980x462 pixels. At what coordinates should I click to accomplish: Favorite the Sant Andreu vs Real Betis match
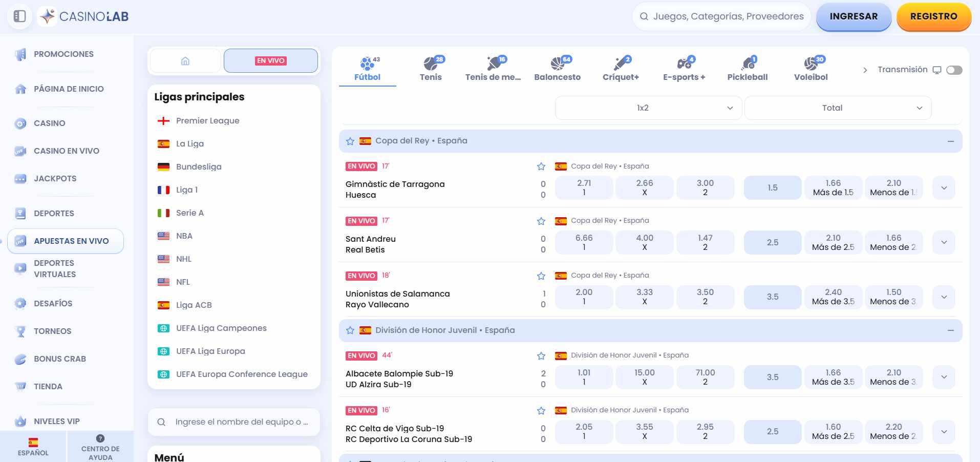[541, 221]
